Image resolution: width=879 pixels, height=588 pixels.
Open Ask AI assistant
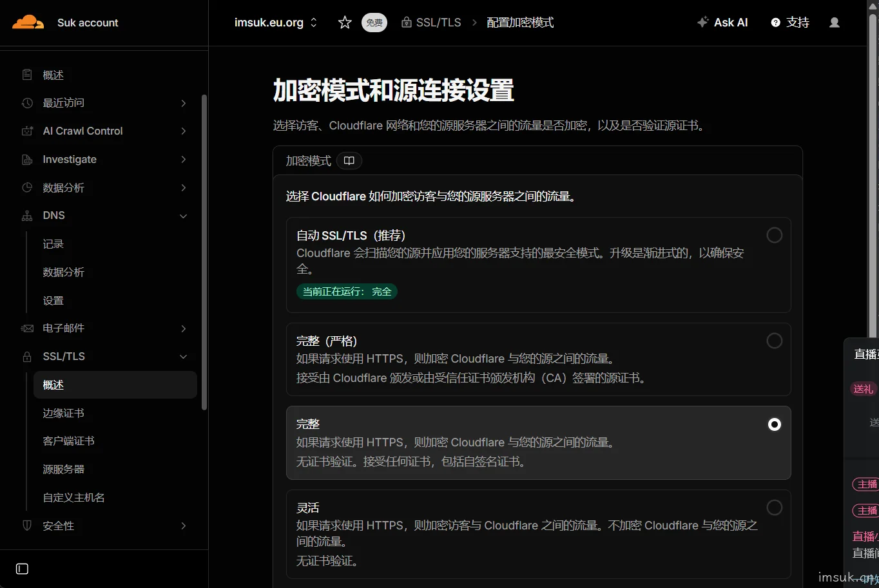(722, 23)
